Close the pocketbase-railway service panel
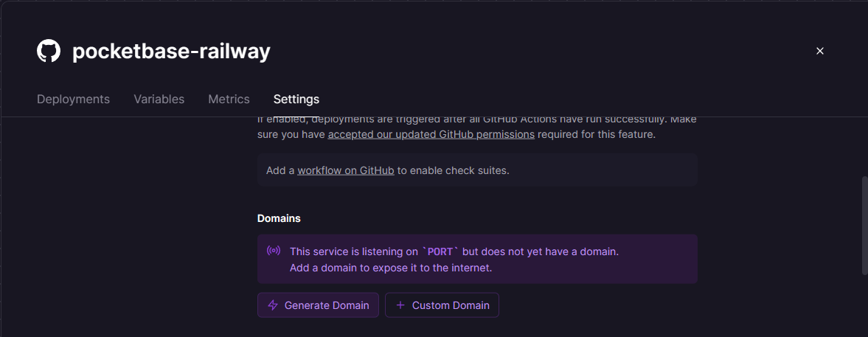Viewport: 868px width, 337px height. [820, 51]
